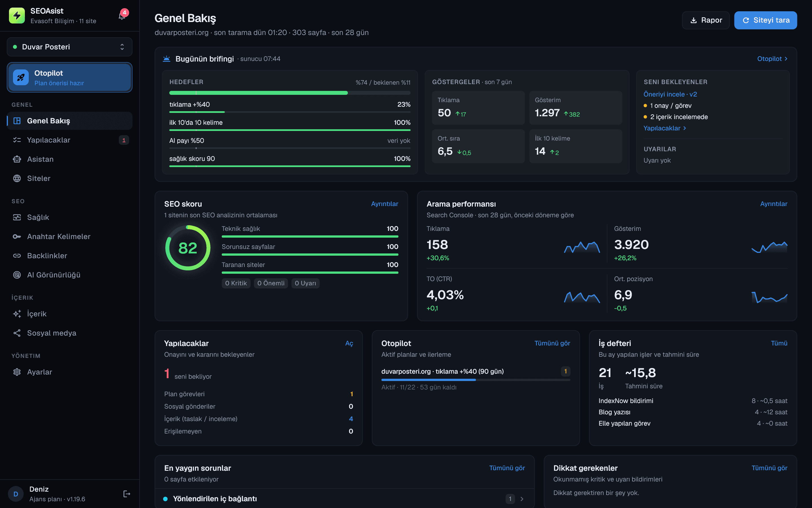Click the Siteyi tara button
The height and width of the screenshot is (508, 812).
[765, 20]
